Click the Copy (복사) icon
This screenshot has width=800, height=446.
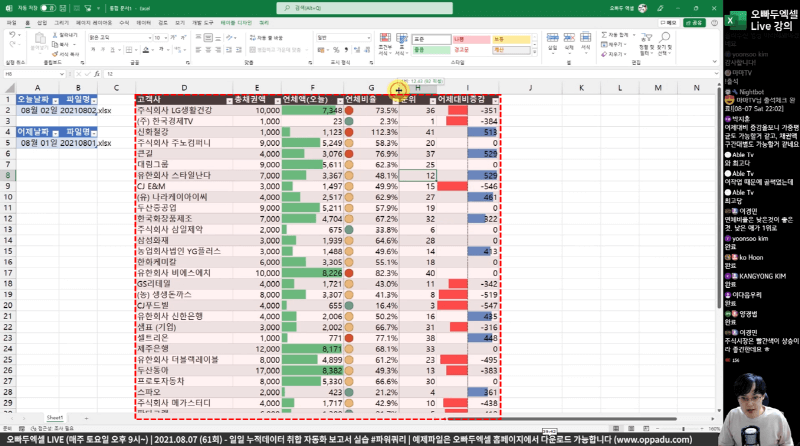coord(55,44)
